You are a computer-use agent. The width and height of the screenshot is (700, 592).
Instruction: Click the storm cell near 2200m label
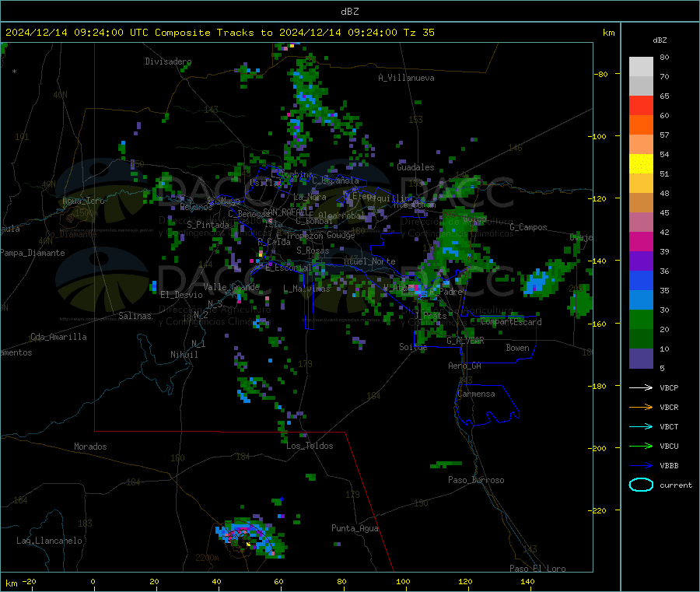click(x=249, y=538)
